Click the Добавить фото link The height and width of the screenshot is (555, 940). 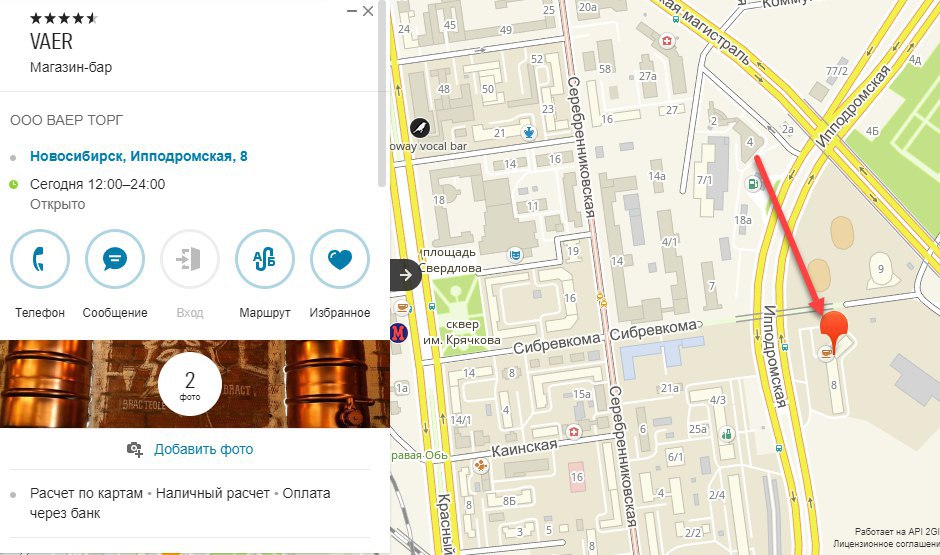pos(203,449)
